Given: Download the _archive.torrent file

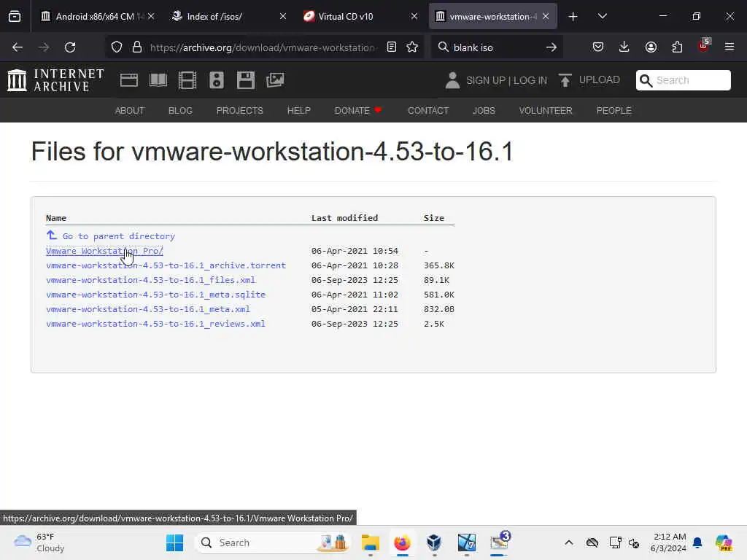Looking at the screenshot, I should tap(166, 265).
